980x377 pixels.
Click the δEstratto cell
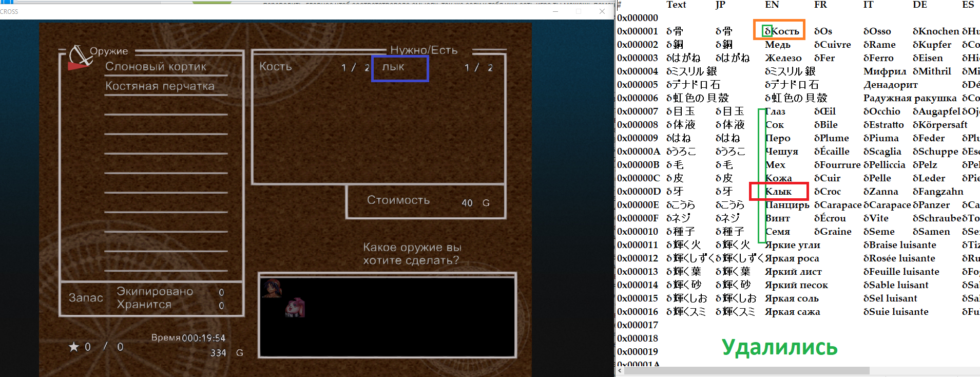(x=883, y=125)
